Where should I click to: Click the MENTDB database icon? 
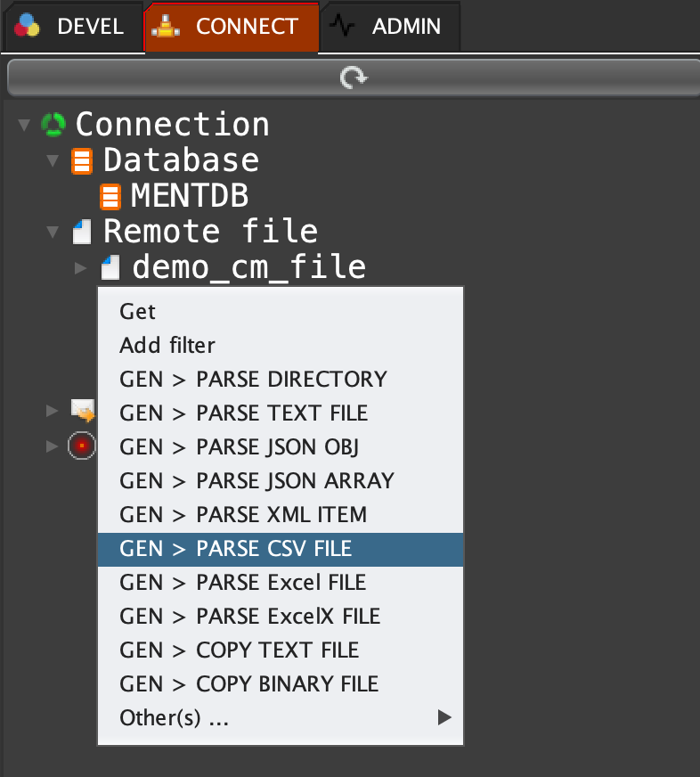point(110,196)
